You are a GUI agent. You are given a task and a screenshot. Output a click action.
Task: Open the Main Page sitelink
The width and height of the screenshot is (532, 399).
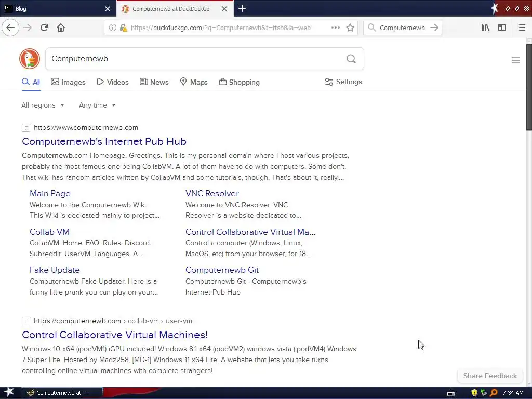coord(50,193)
